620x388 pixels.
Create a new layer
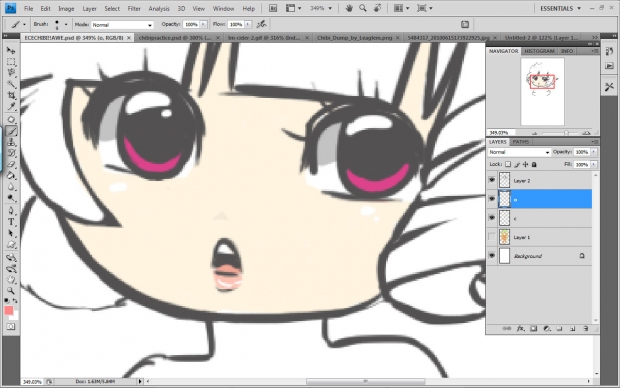(x=573, y=328)
